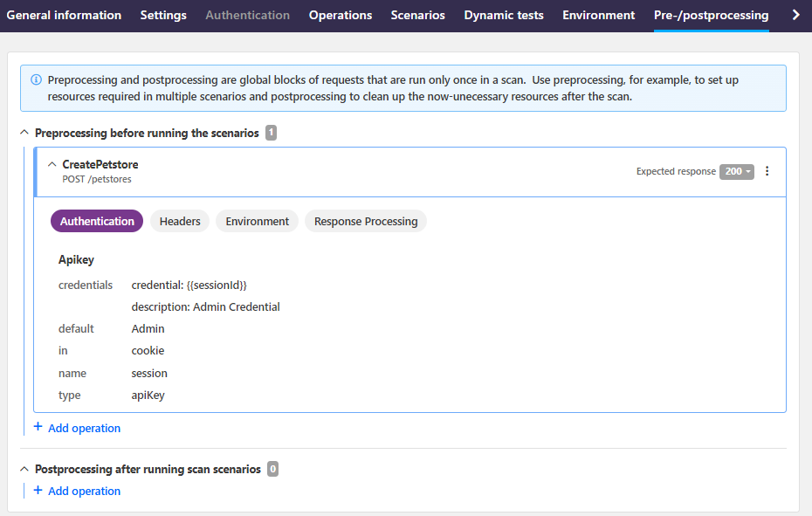The image size is (812, 516).
Task: Collapse the Preprocessing before running scenarios section
Action: coord(23,133)
